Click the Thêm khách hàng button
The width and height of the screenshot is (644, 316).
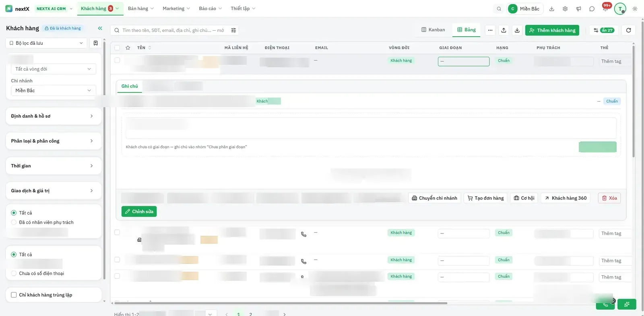(552, 30)
